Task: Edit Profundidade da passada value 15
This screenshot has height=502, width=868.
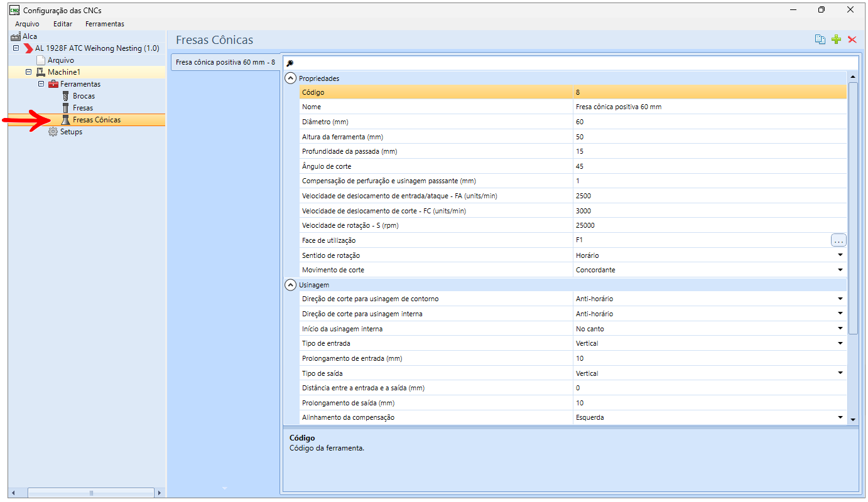Action: coord(710,151)
